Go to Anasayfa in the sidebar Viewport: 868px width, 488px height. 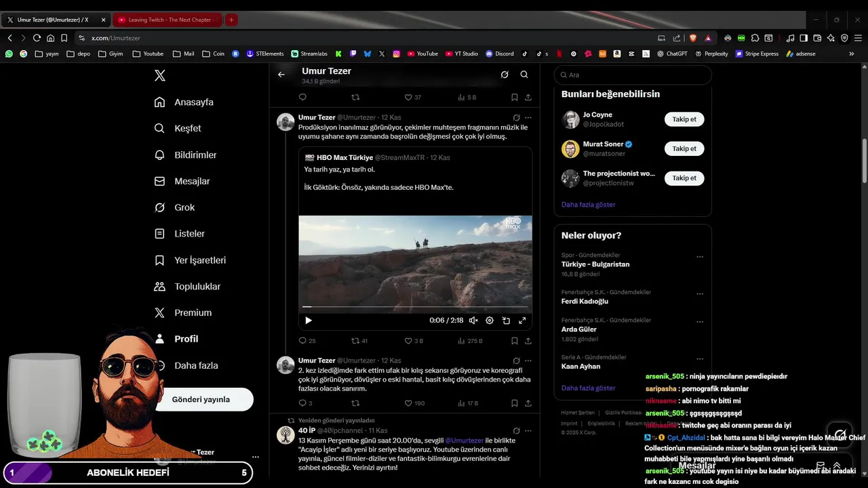coord(184,102)
